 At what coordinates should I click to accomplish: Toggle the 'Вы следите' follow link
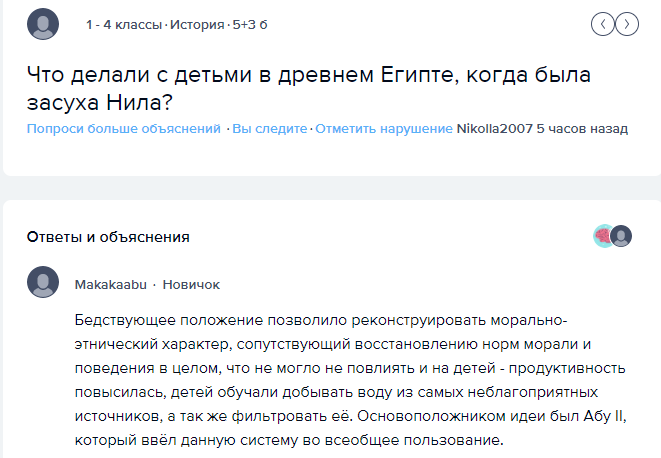(270, 128)
